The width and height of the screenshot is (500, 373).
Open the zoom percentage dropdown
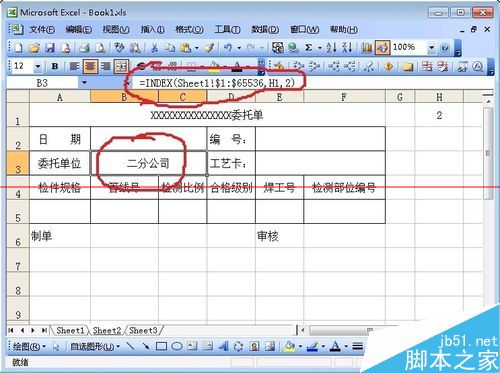coord(431,48)
